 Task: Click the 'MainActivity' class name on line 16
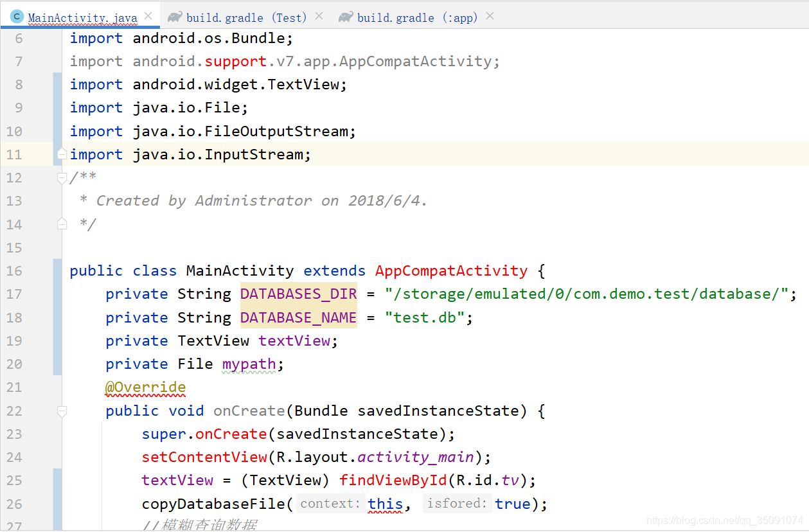point(240,271)
